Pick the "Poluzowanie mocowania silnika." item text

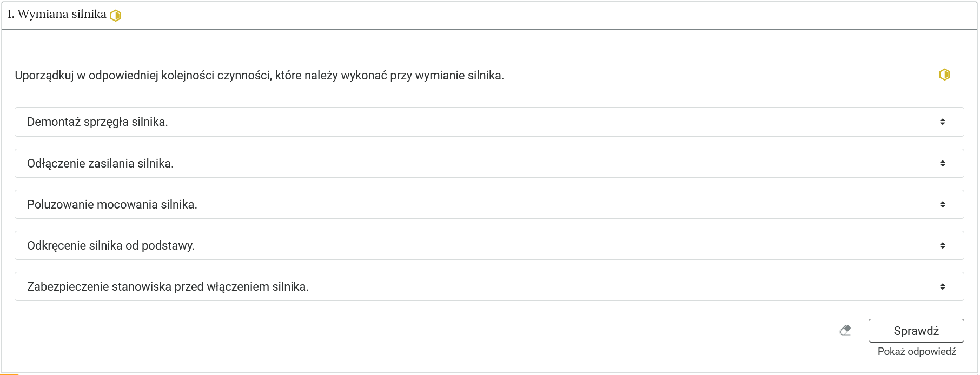click(x=112, y=204)
